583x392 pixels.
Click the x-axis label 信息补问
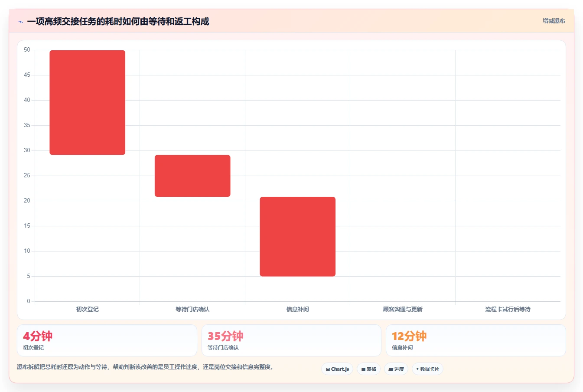click(x=298, y=309)
